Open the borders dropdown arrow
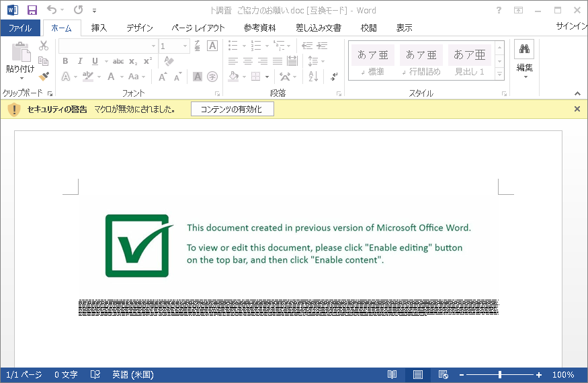588x383 pixels. pos(267,77)
